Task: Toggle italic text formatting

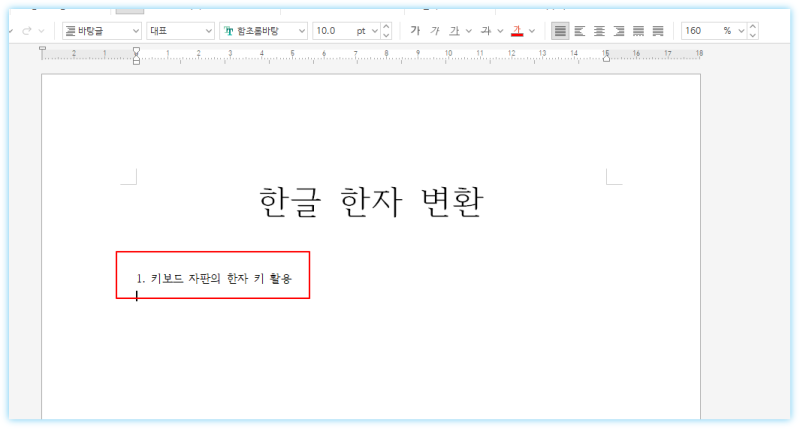Action: (x=435, y=31)
